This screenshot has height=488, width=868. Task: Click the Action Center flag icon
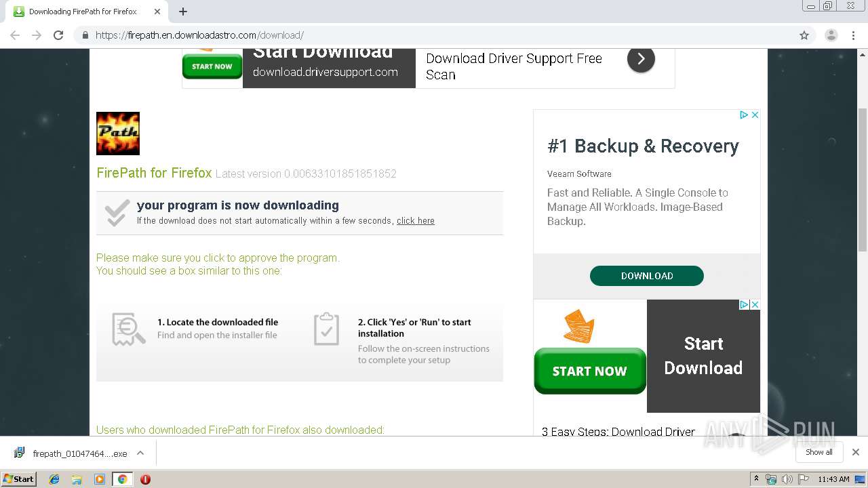pyautogui.click(x=802, y=479)
